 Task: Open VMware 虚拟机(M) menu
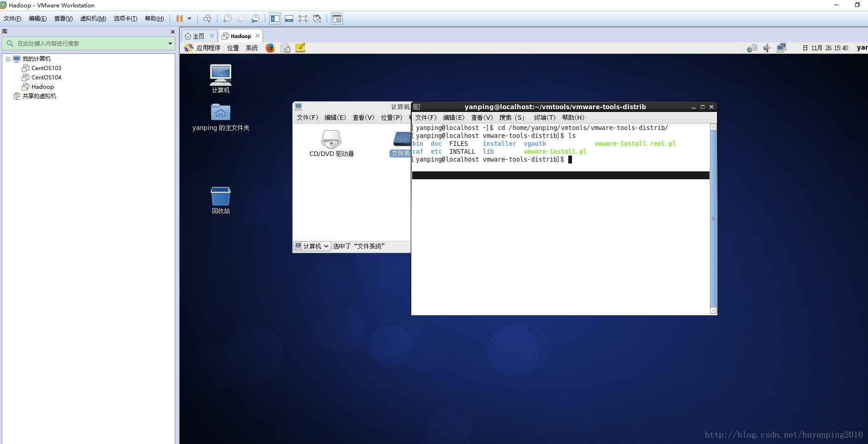[93, 19]
